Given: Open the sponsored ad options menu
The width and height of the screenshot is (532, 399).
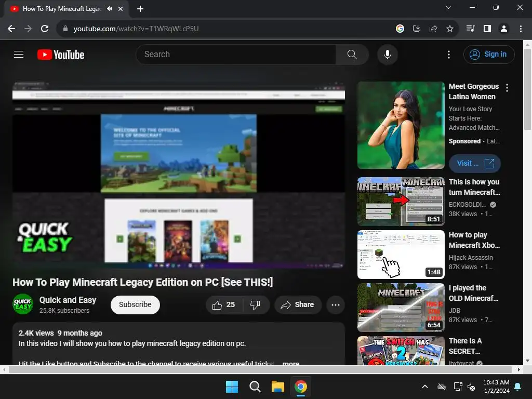Looking at the screenshot, I should point(507,88).
